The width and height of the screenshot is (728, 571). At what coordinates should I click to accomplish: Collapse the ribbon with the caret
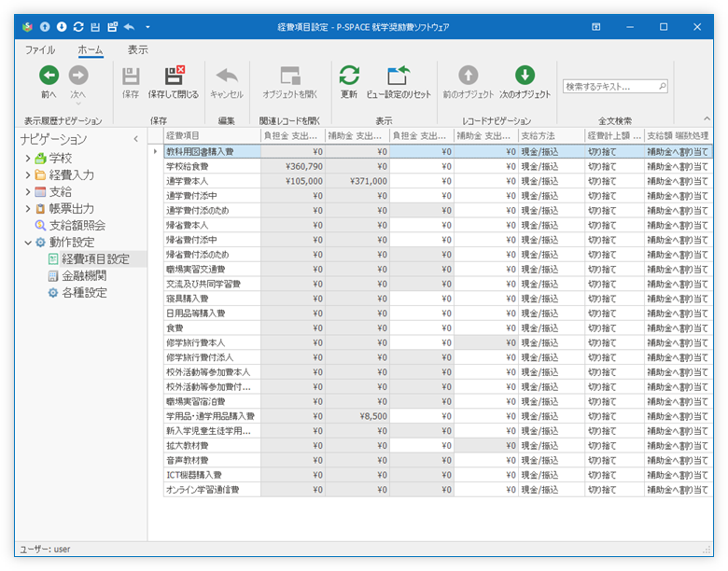point(707,118)
